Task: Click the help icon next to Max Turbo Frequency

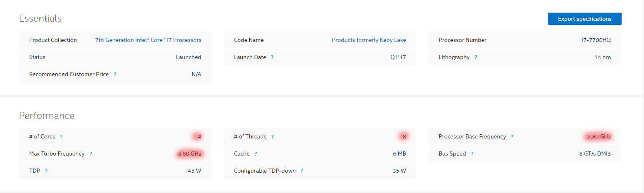Action: [91, 154]
